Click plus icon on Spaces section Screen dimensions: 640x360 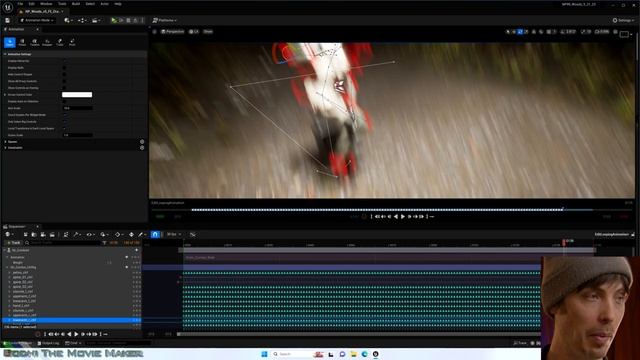[x=142, y=142]
